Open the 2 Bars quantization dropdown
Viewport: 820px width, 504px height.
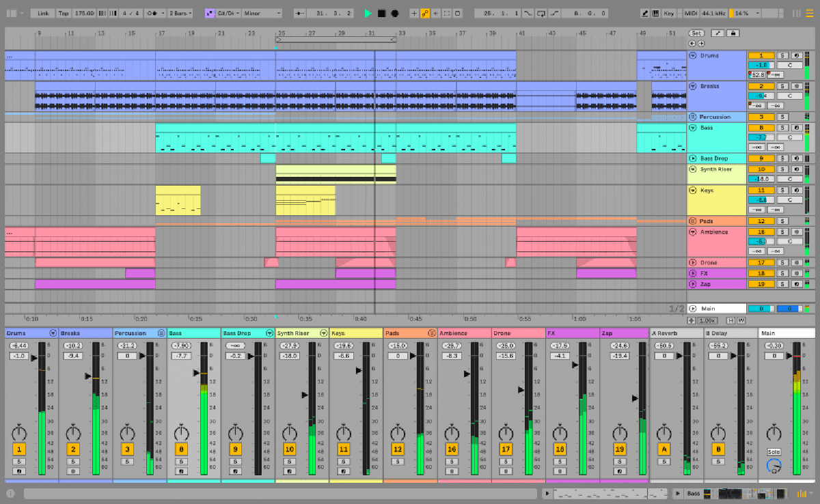click(180, 13)
